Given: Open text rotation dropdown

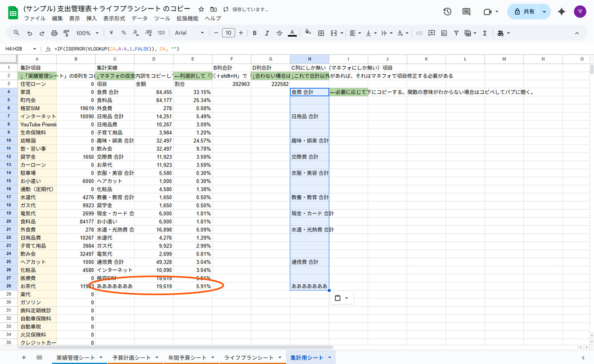Looking at the screenshot, I should point(402,33).
